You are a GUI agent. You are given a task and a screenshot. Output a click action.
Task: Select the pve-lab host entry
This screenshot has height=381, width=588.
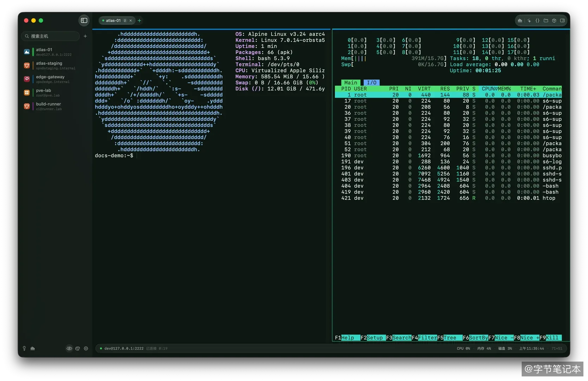click(55, 92)
